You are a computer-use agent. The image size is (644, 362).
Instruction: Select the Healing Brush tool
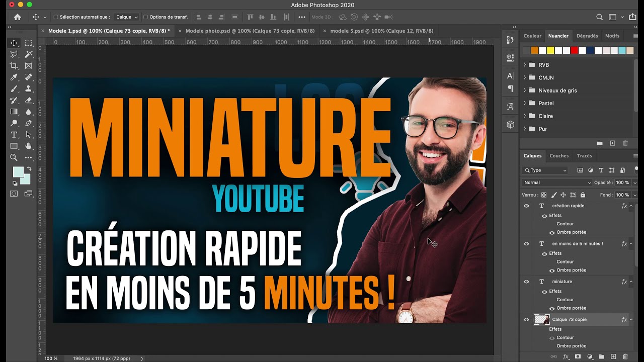click(29, 77)
